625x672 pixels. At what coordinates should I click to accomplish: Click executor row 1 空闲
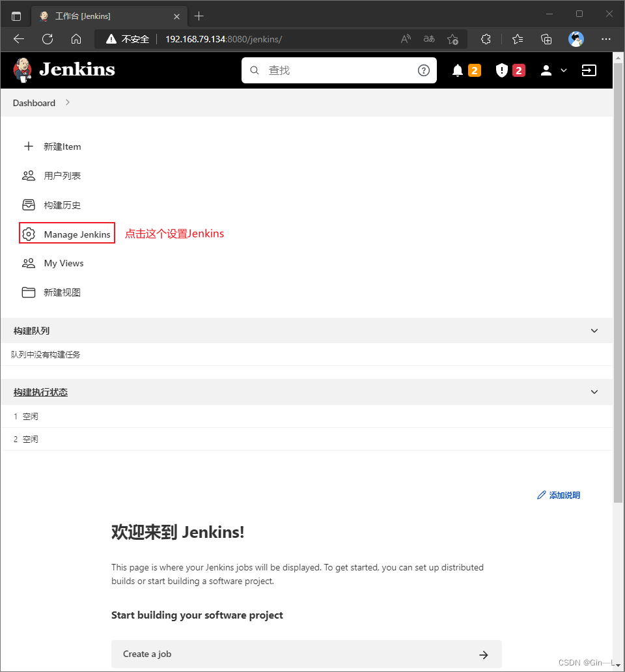coord(25,417)
